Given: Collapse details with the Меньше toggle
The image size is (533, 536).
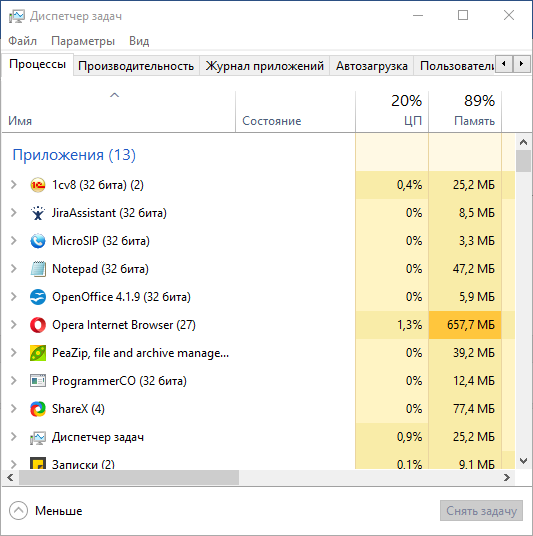Looking at the screenshot, I should [46, 511].
